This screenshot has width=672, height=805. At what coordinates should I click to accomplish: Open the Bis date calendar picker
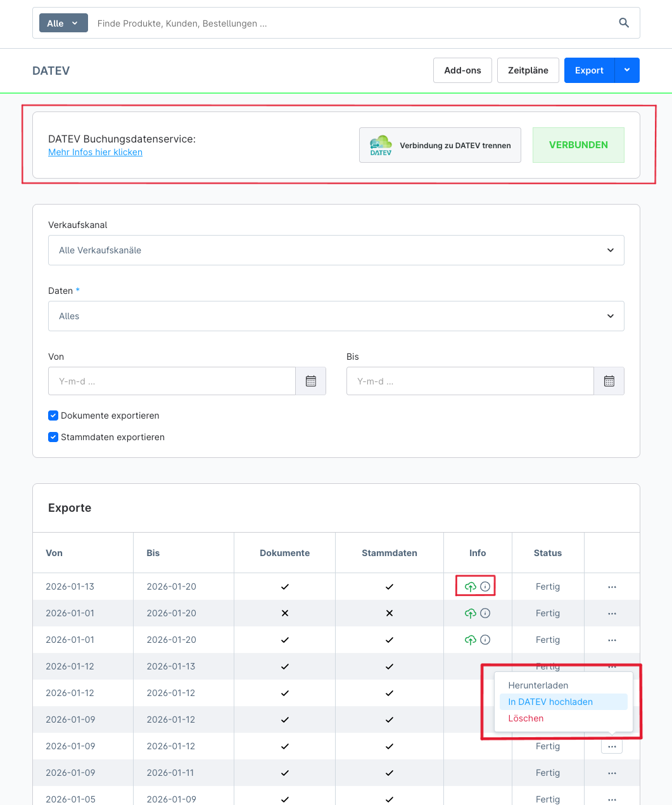tap(609, 381)
